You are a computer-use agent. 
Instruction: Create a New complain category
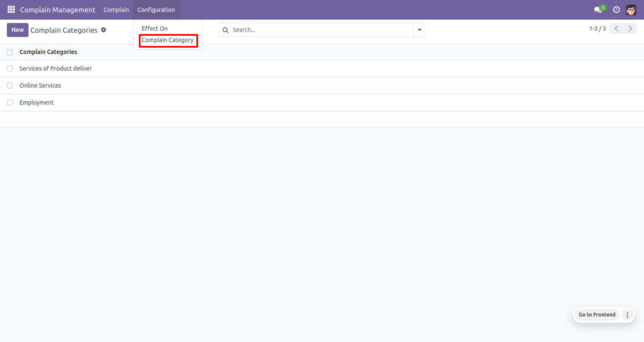click(17, 30)
